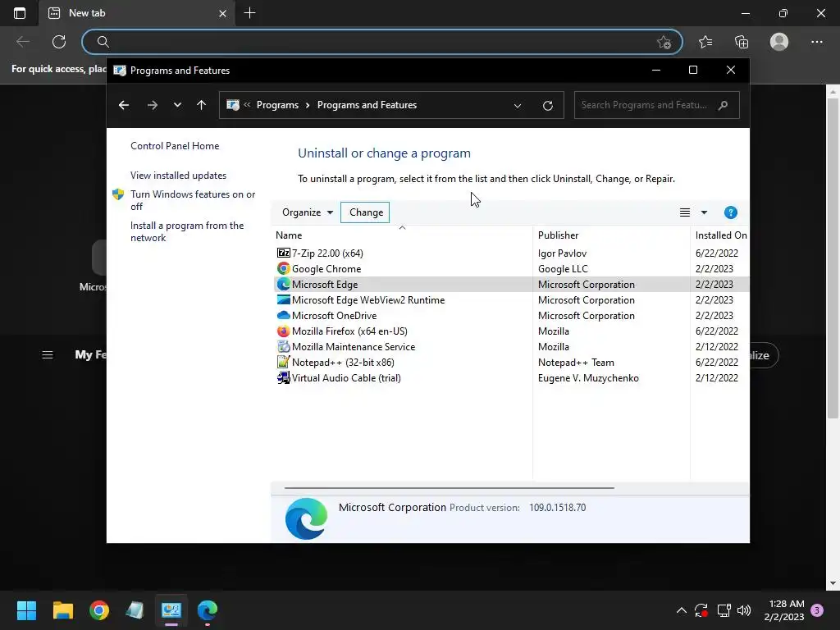This screenshot has width=840, height=630.
Task: Click the Forward arrow in Programs and Features
Action: 152,105
